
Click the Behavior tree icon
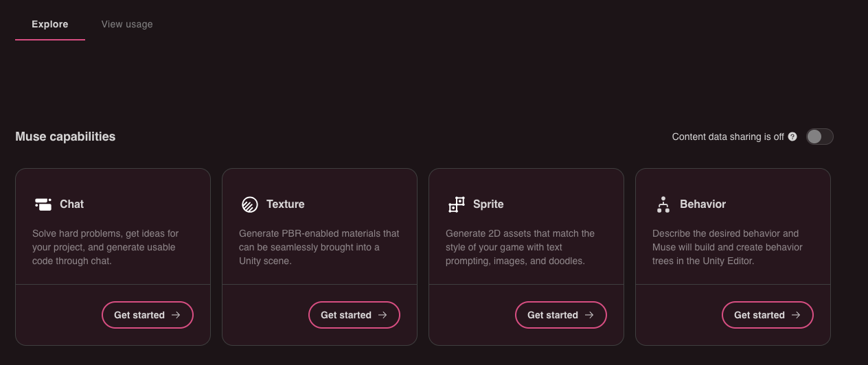[663, 204]
